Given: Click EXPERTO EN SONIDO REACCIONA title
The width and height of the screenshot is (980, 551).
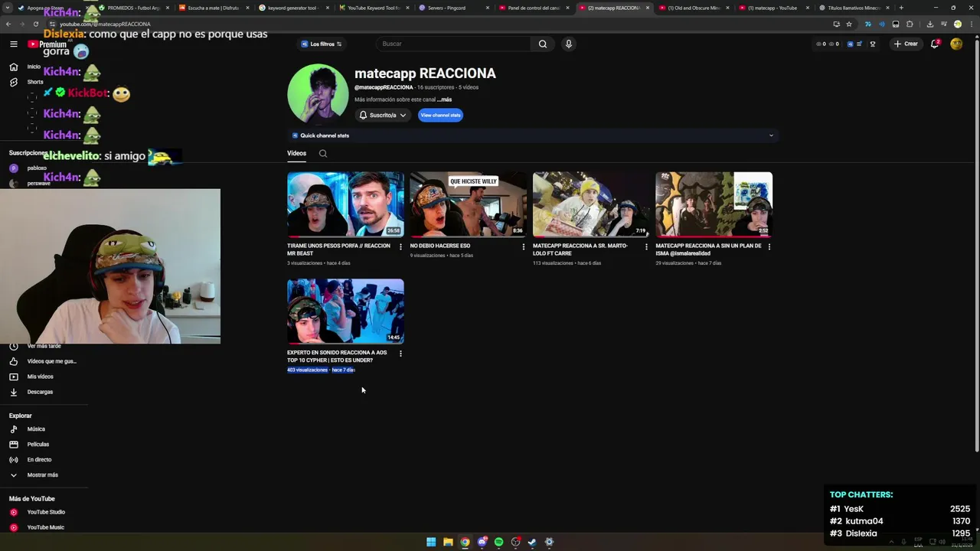Looking at the screenshot, I should pyautogui.click(x=337, y=357).
